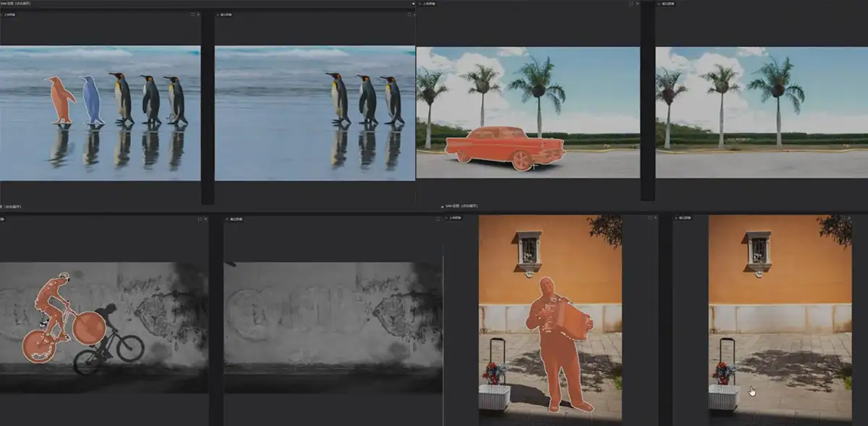The height and width of the screenshot is (426, 868).
Task: Open the output image showing three penguins
Action: point(315,113)
